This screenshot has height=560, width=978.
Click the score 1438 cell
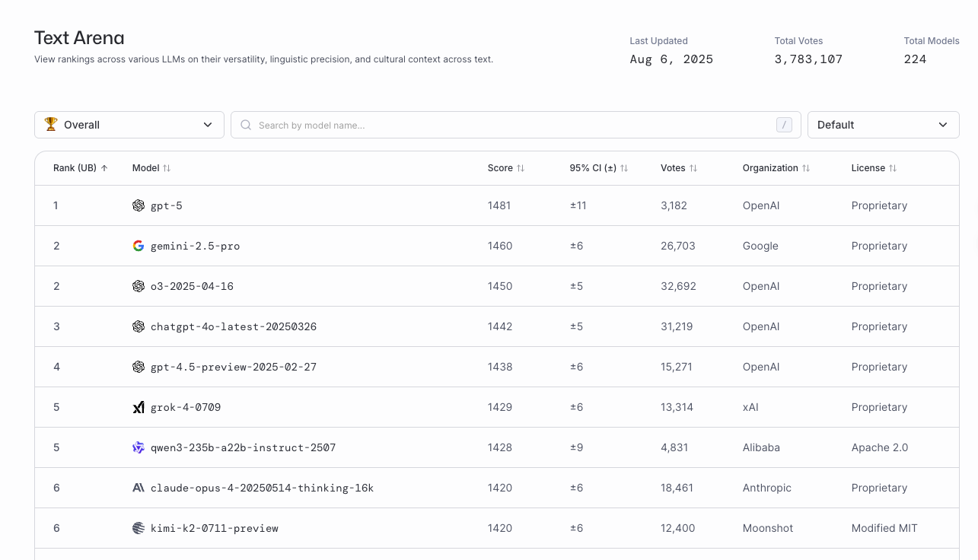pos(500,367)
